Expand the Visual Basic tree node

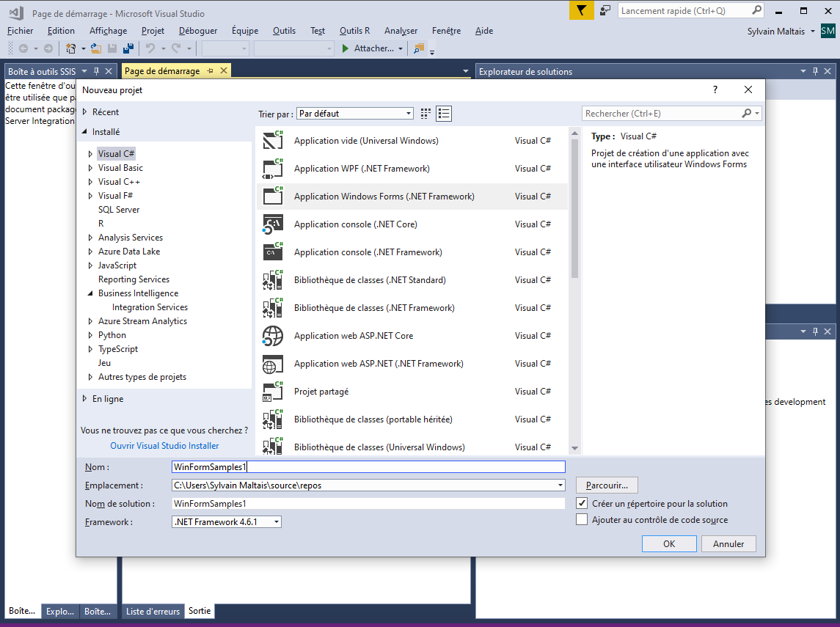pyautogui.click(x=90, y=168)
